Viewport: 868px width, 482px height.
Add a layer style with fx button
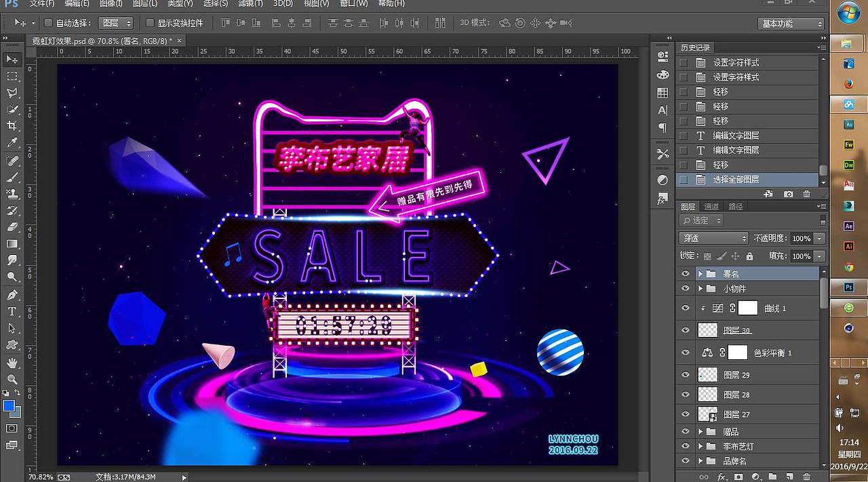tap(722, 477)
